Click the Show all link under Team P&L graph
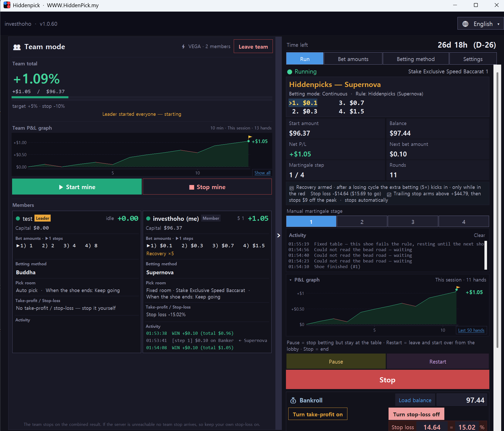Viewport: 504px width, 431px height. click(262, 173)
